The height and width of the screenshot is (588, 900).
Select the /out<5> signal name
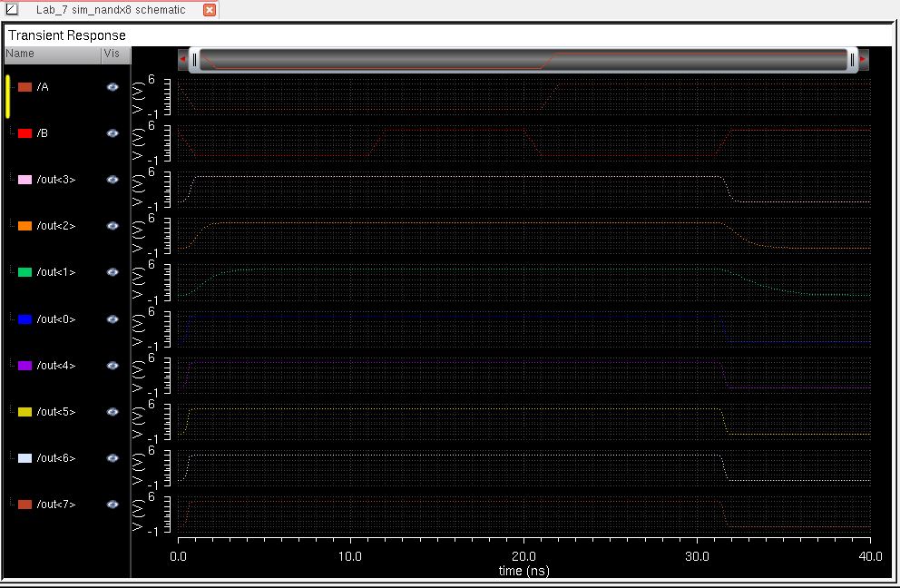(56, 412)
